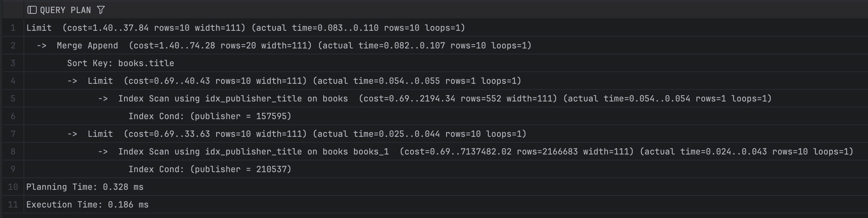This screenshot has width=868, height=218.
Task: Select row number 8 in the gutter
Action: pyautogui.click(x=13, y=152)
